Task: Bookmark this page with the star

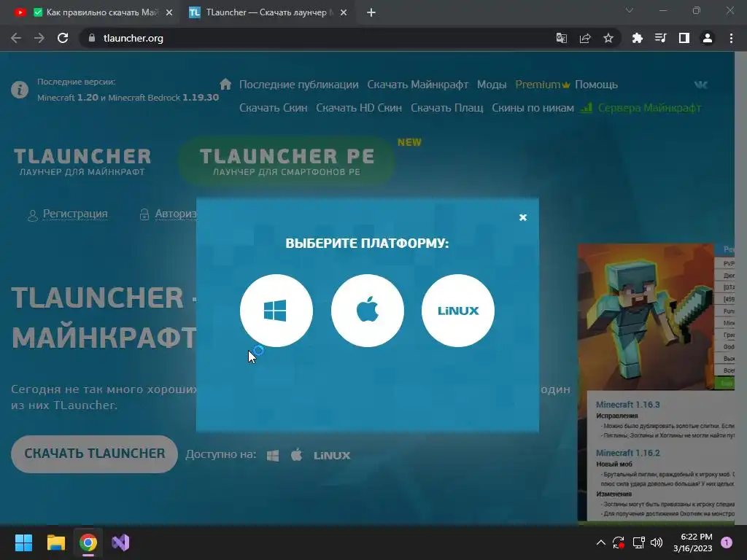Action: (x=608, y=38)
